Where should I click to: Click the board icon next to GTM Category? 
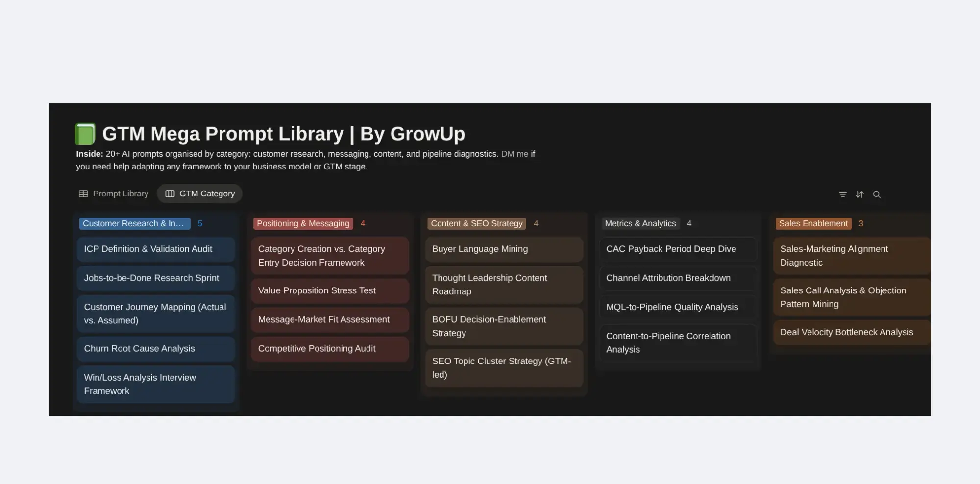point(170,193)
